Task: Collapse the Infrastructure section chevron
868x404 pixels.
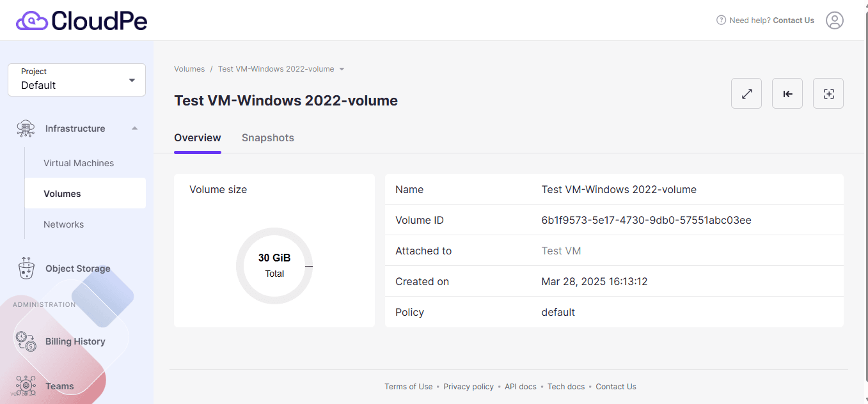Action: point(134,128)
